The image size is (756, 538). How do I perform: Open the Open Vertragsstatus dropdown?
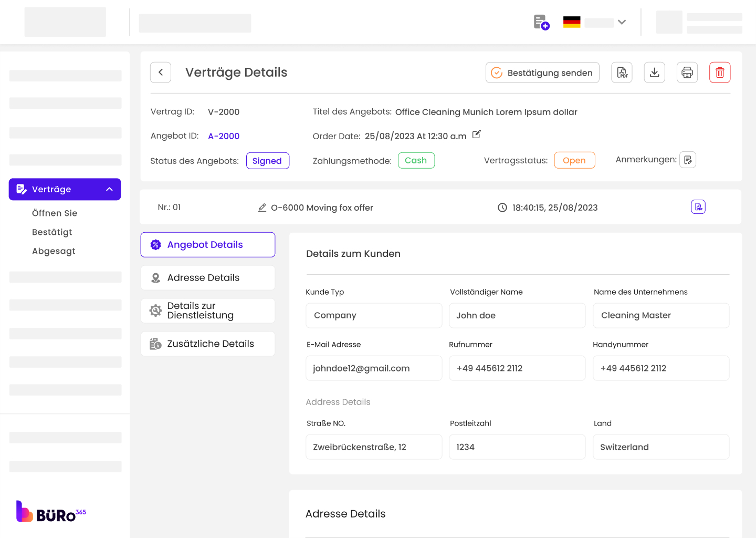574,160
